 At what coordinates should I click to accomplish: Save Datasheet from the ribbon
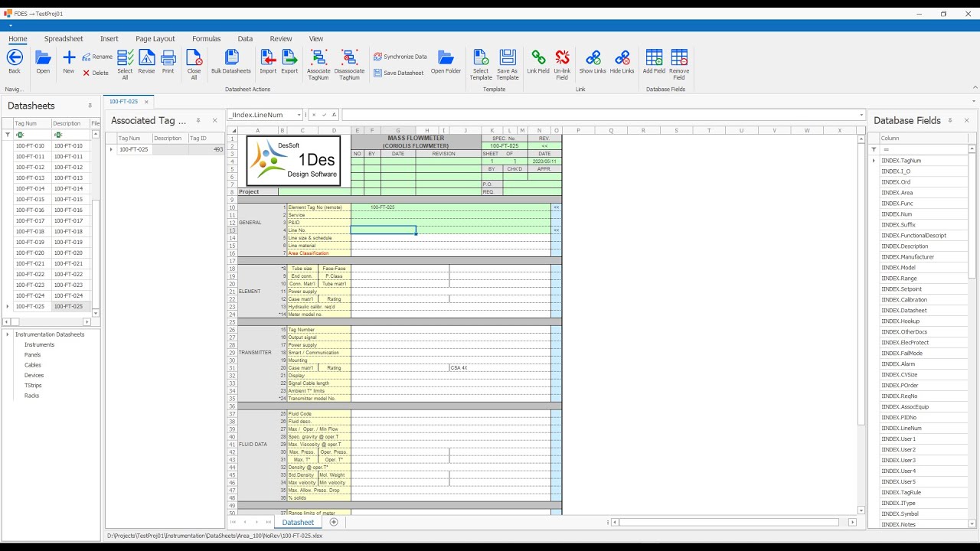coord(399,73)
